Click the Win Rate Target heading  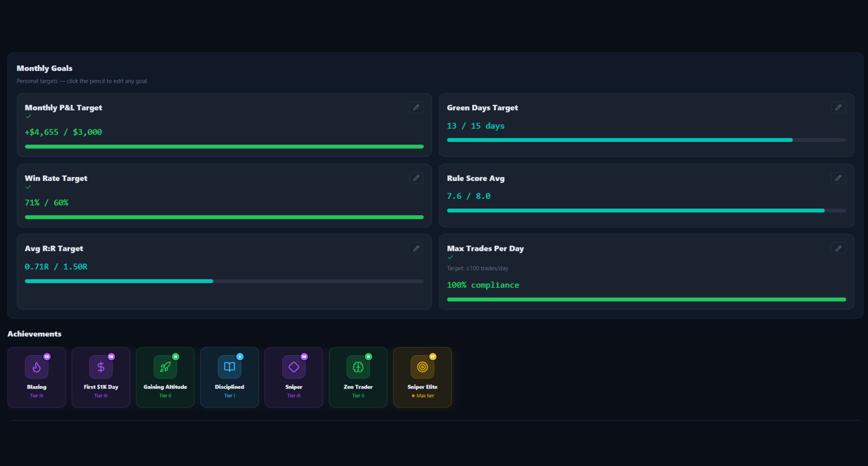[x=56, y=178]
